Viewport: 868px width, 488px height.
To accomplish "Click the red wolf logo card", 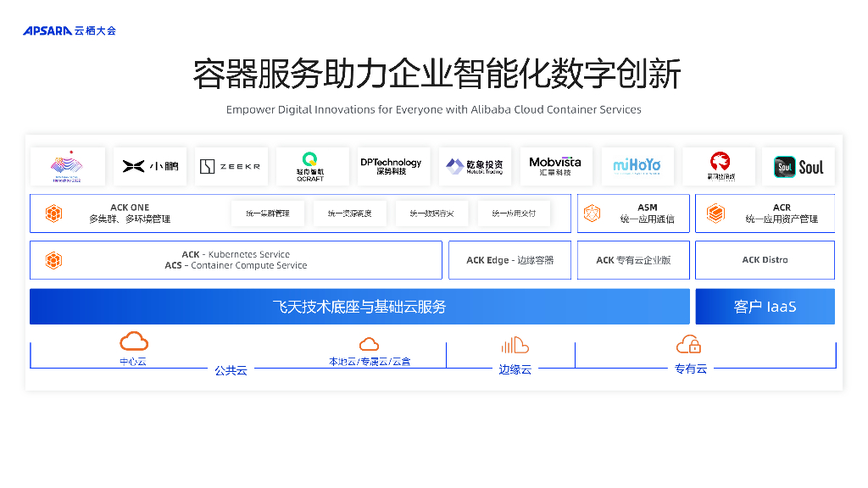I will 719,166.
